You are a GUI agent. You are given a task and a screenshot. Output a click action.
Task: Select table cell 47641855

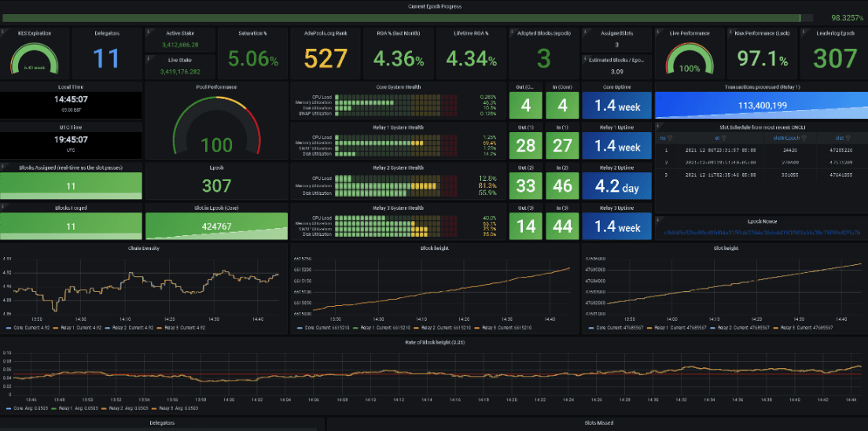click(x=840, y=175)
